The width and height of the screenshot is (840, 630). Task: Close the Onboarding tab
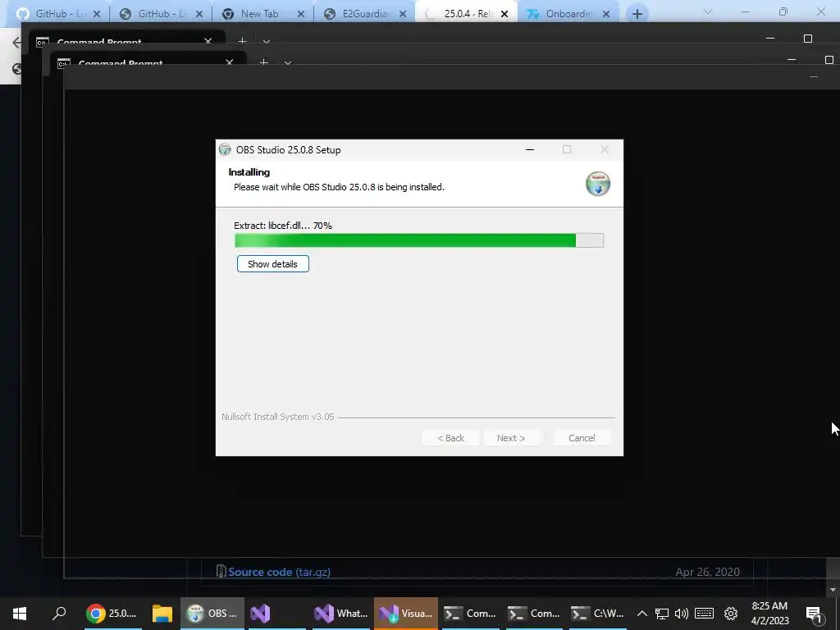tap(606, 14)
